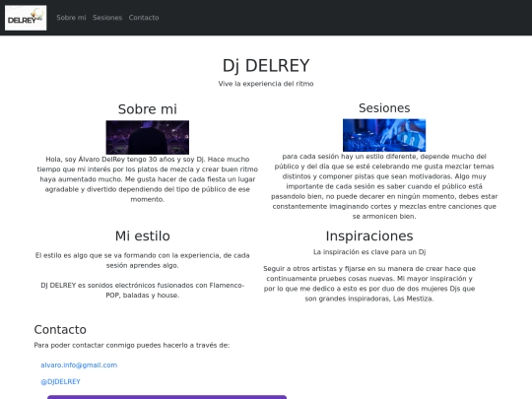Go to Sesiones in the navigation bar
This screenshot has height=399, width=532.
pos(107,18)
